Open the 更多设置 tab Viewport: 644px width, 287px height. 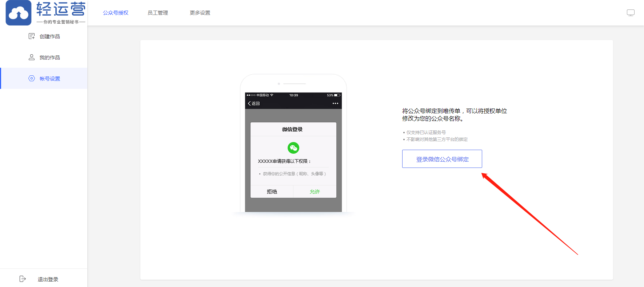pos(200,13)
